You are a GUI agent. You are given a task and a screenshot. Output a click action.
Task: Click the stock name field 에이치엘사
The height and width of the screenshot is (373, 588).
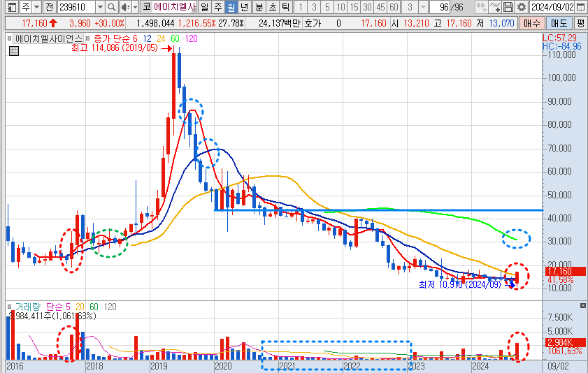point(175,7)
